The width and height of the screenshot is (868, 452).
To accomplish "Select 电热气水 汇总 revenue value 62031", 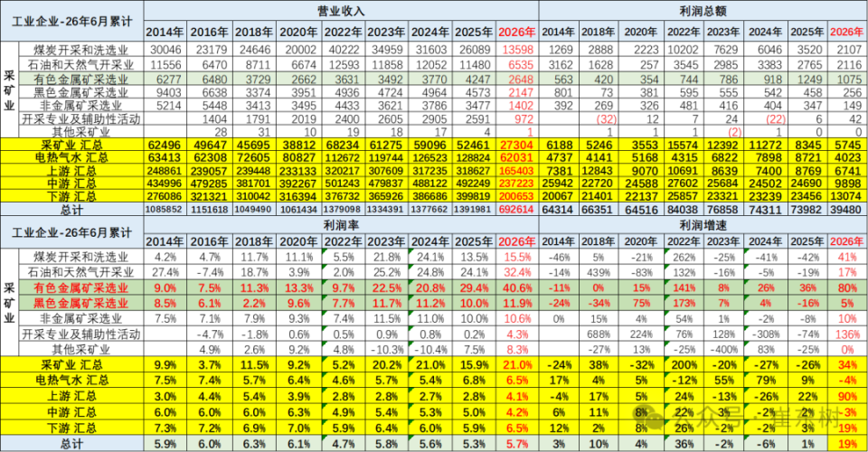I will point(517,157).
